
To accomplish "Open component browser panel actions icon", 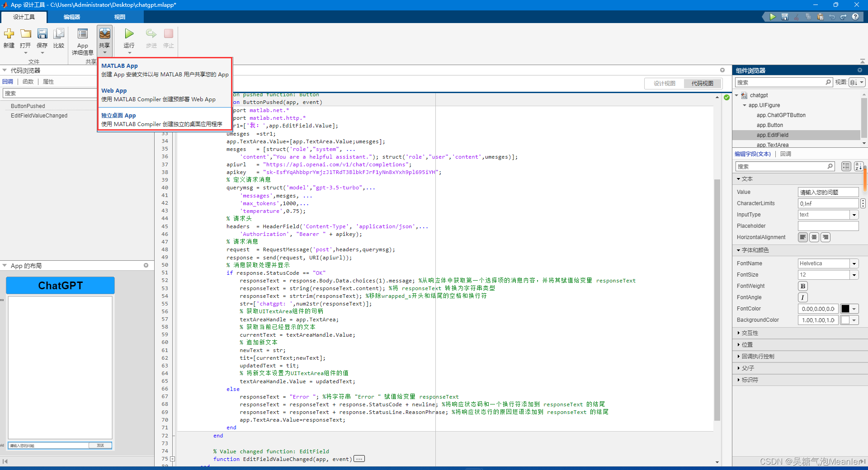I will coord(860,70).
